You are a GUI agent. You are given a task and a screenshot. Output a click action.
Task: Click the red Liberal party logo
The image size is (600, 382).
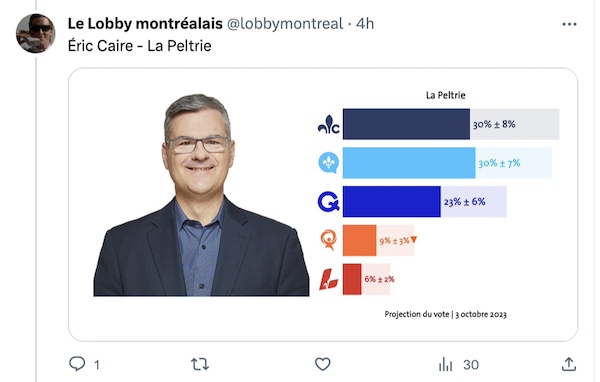click(x=328, y=279)
